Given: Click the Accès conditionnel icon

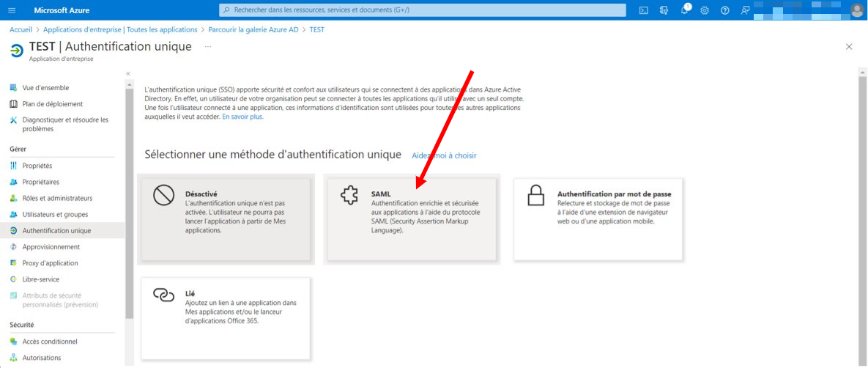Looking at the screenshot, I should pyautogui.click(x=14, y=342).
